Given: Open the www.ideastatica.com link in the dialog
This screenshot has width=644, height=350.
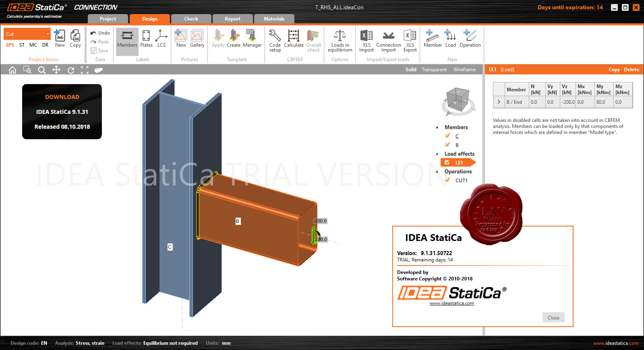Looking at the screenshot, I should [452, 304].
